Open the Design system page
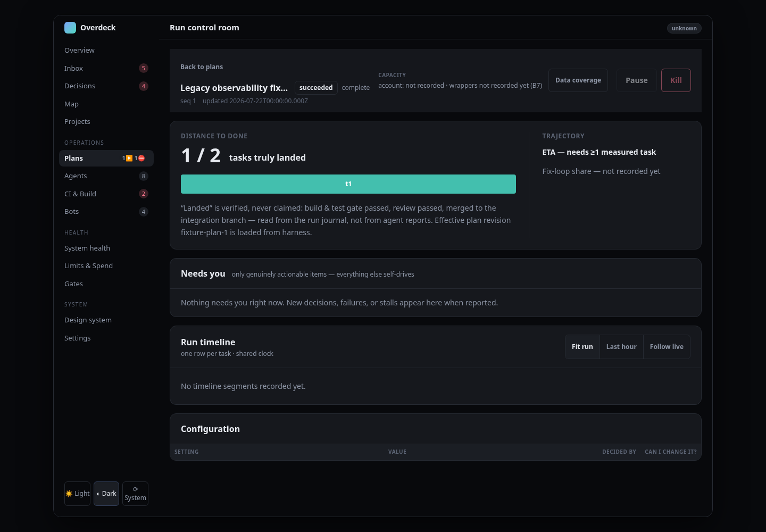Image resolution: width=766 pixels, height=532 pixels. click(x=106, y=320)
